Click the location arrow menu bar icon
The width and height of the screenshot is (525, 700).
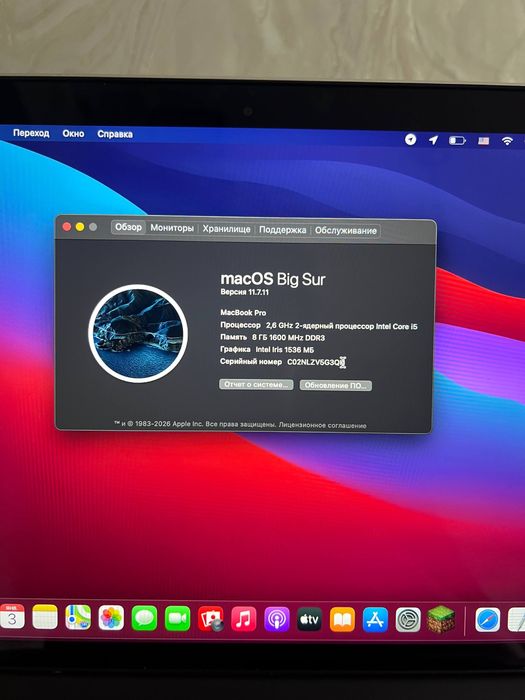tap(433, 140)
